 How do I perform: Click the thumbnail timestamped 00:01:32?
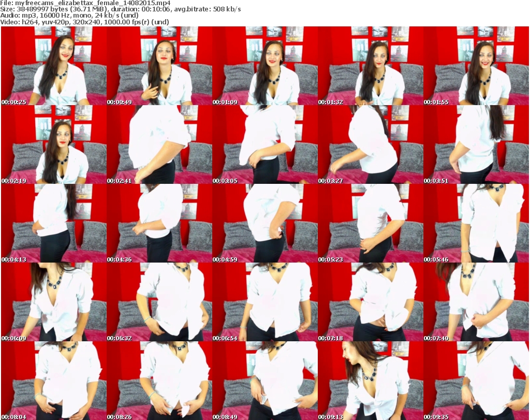(x=371, y=66)
